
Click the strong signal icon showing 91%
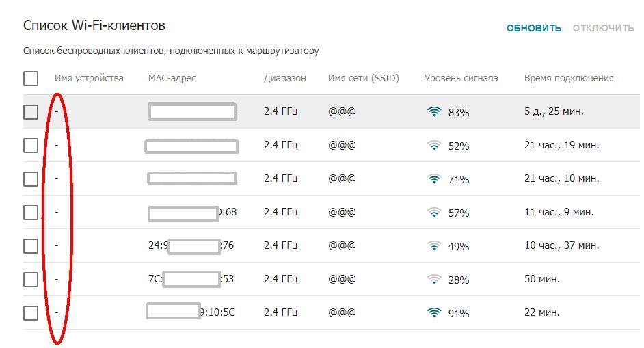coord(434,312)
